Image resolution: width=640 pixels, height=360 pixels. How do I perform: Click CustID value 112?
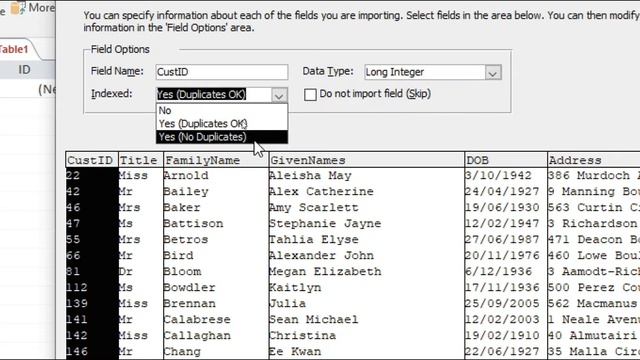(x=77, y=287)
